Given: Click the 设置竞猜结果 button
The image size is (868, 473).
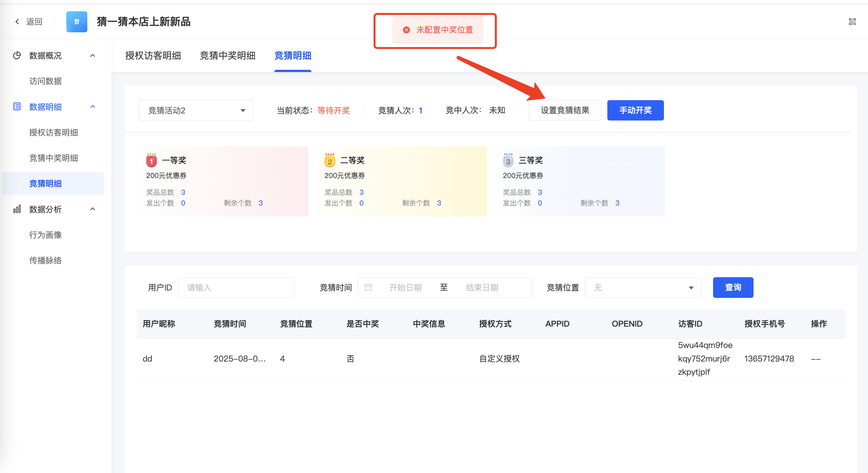Looking at the screenshot, I should (x=565, y=110).
